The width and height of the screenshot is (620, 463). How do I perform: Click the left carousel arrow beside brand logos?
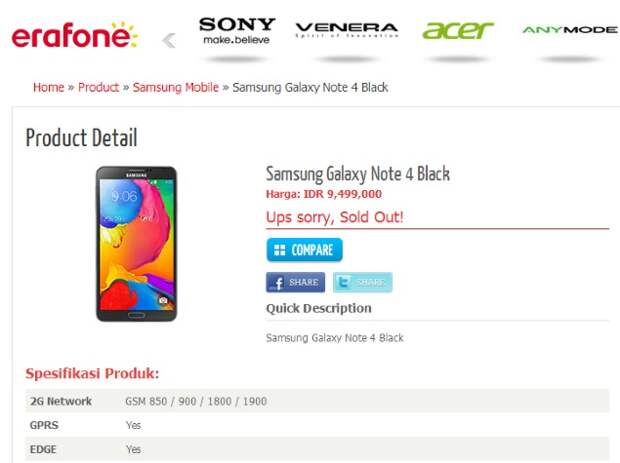coord(169,40)
